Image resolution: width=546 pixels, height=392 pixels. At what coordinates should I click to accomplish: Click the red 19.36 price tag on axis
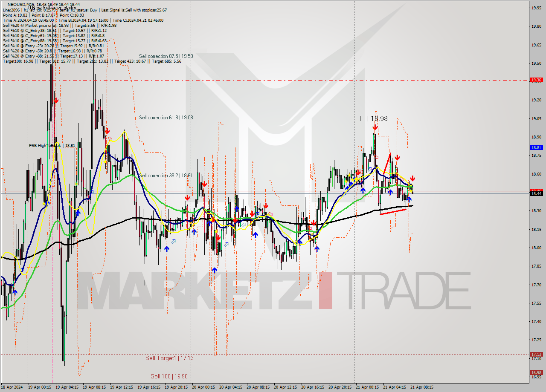click(536, 80)
